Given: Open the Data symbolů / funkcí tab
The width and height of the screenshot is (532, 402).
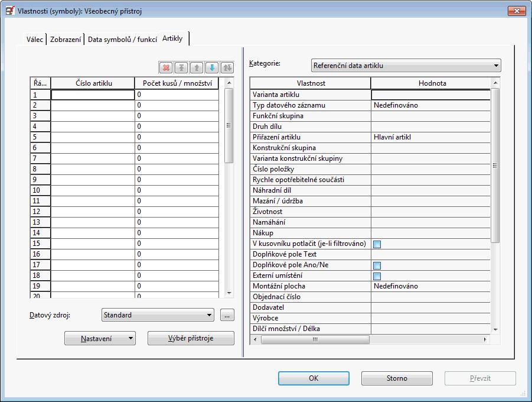Looking at the screenshot, I should pos(122,40).
